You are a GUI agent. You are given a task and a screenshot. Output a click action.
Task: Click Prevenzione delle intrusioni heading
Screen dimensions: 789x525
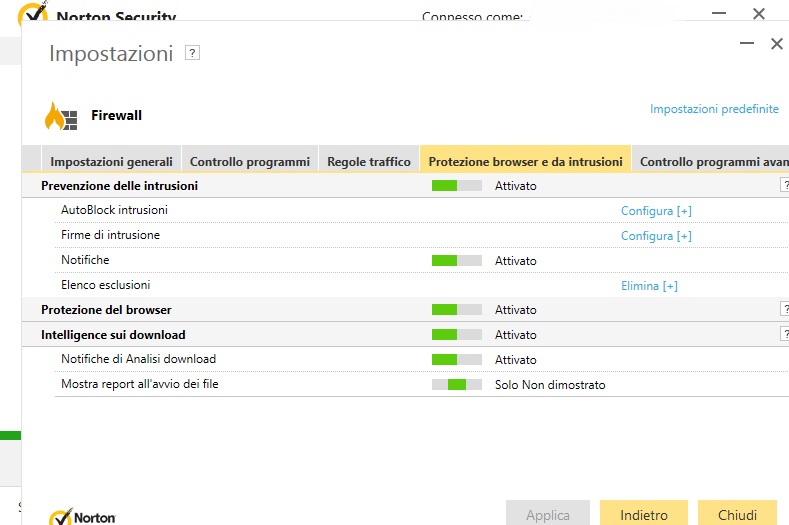tap(119, 186)
